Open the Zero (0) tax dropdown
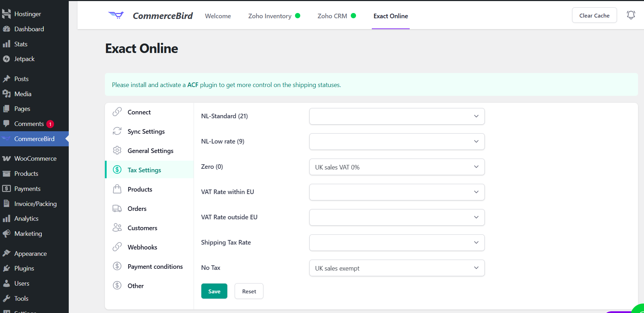644x313 pixels. coord(397,167)
